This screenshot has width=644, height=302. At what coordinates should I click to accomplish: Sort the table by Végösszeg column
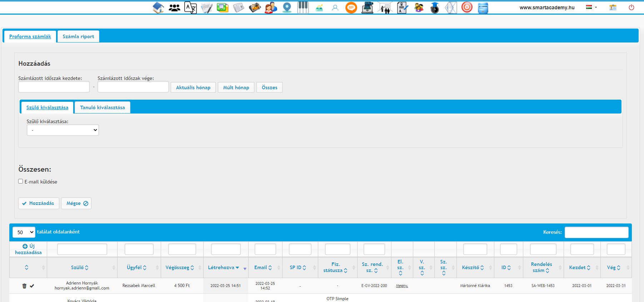pos(180,267)
